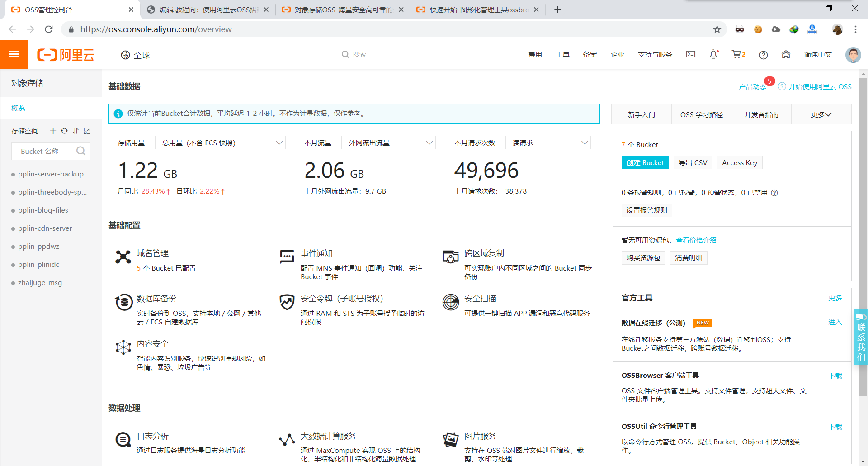This screenshot has width=868, height=466.
Task: Refresh the bucket list via refresh icon
Action: 64,131
